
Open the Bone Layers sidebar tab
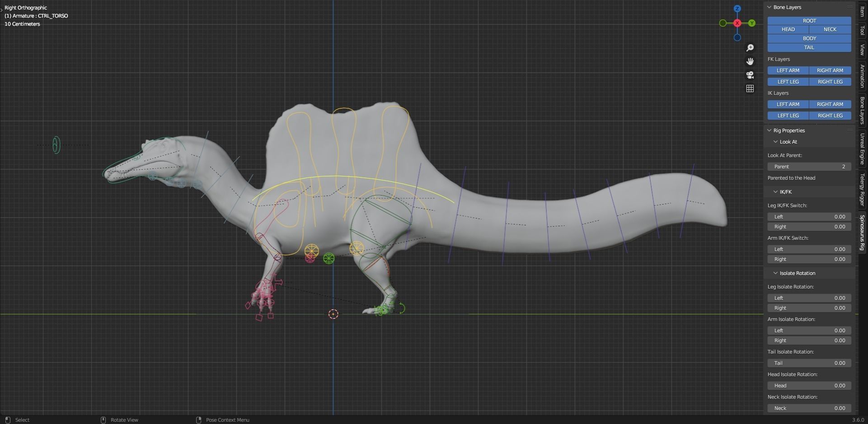[x=862, y=110]
